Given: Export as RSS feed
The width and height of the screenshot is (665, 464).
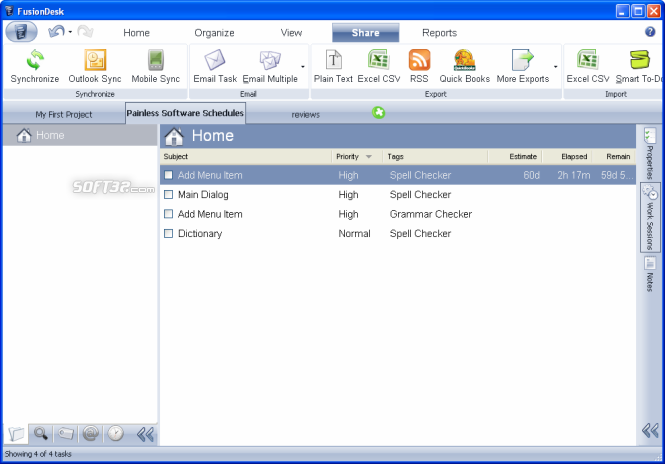Looking at the screenshot, I should click(x=419, y=60).
